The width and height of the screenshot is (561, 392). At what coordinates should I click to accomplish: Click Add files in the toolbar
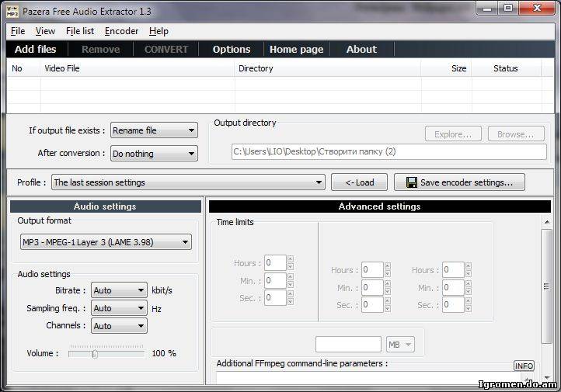(x=36, y=50)
